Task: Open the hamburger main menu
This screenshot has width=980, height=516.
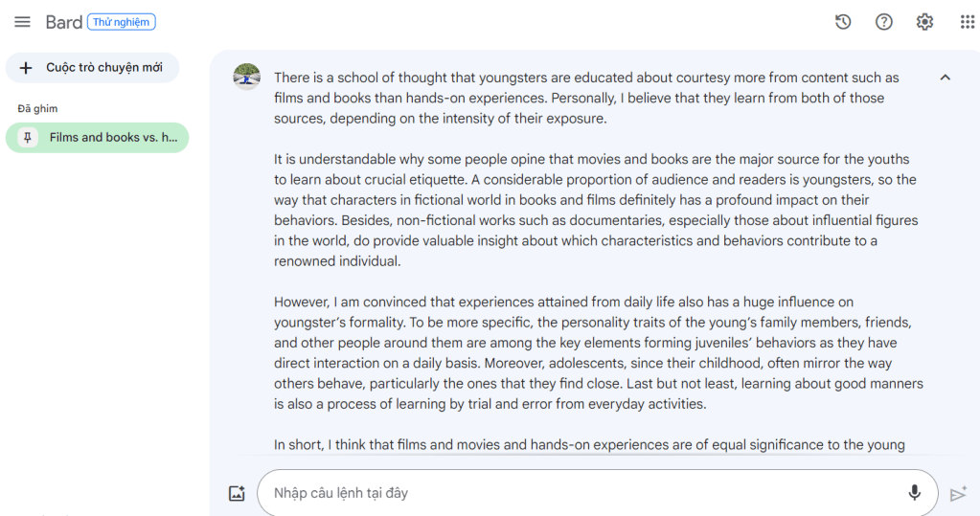Action: [x=22, y=22]
